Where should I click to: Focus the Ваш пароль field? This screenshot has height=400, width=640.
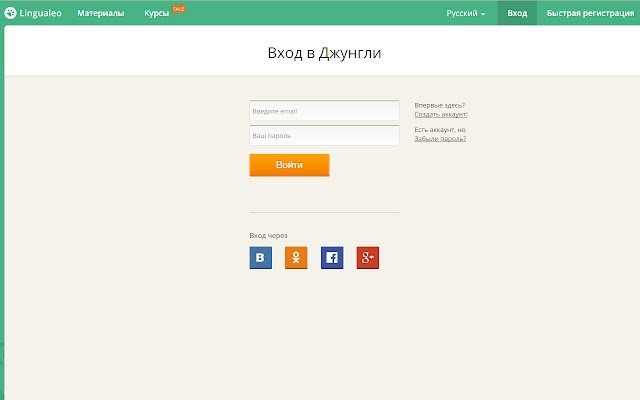[x=324, y=135]
